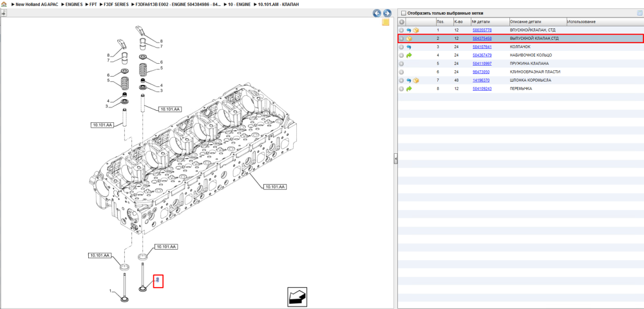Click callout number 1 beside the intake valve

click(x=110, y=290)
